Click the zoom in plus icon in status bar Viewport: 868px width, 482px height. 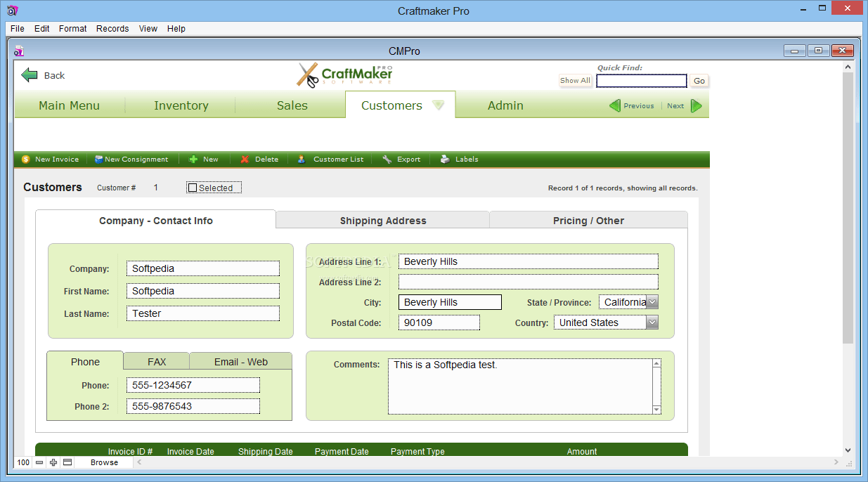[x=53, y=462]
